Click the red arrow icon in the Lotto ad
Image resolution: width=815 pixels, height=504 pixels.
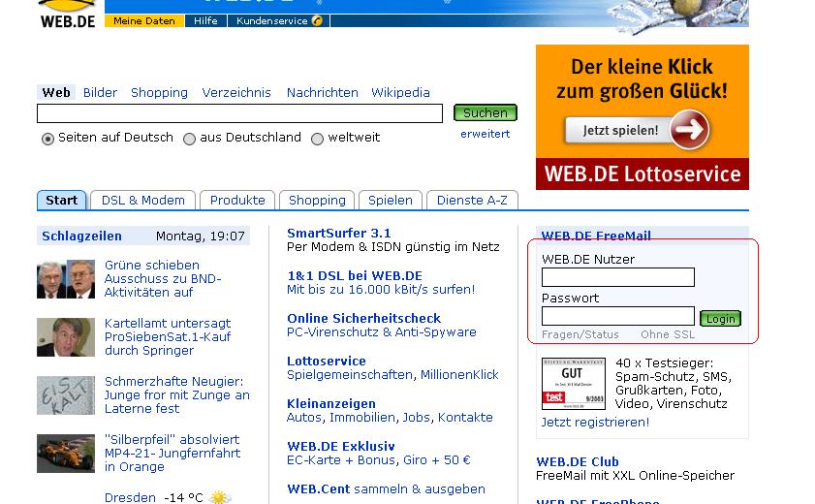tap(689, 129)
